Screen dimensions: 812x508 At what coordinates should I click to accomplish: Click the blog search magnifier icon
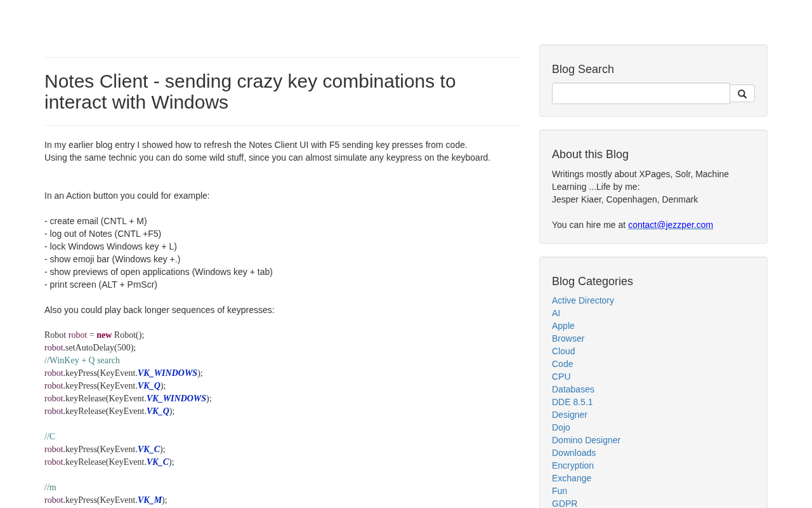coord(742,94)
